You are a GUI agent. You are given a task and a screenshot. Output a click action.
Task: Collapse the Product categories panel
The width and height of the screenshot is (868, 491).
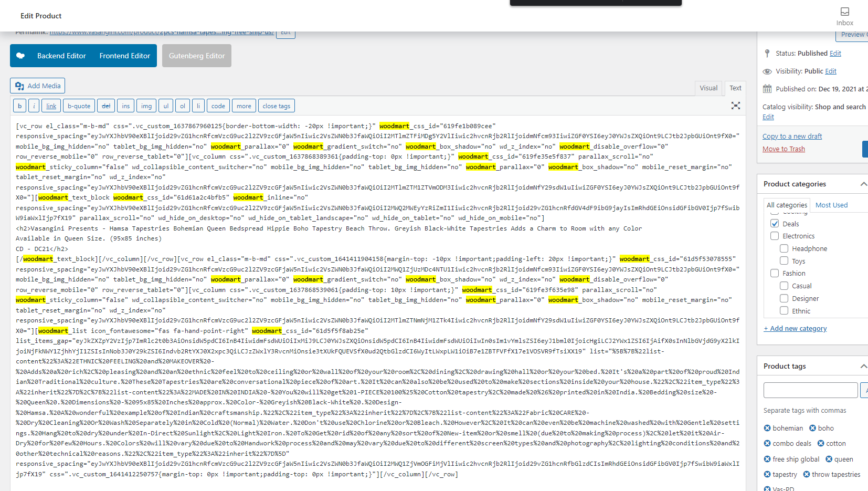pyautogui.click(x=863, y=184)
